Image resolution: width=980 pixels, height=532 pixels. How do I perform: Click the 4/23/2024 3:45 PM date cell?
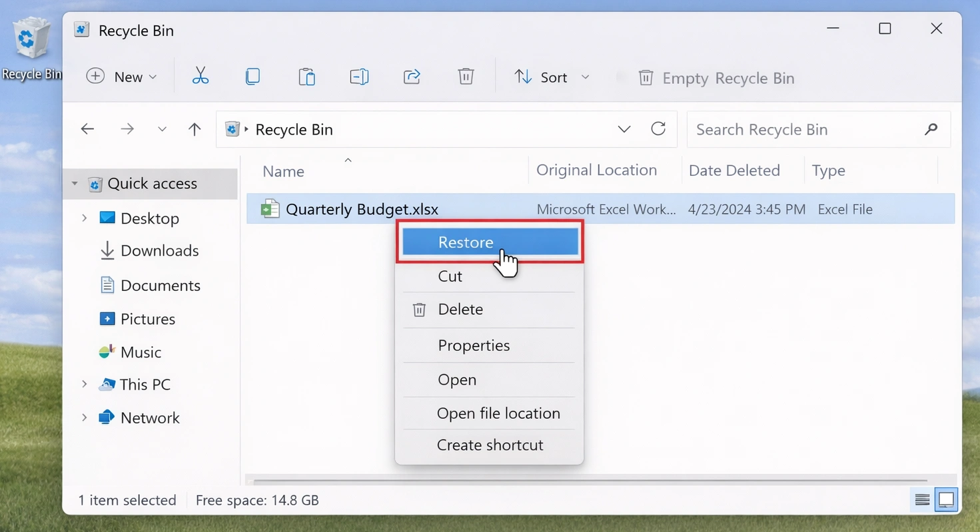[746, 209]
